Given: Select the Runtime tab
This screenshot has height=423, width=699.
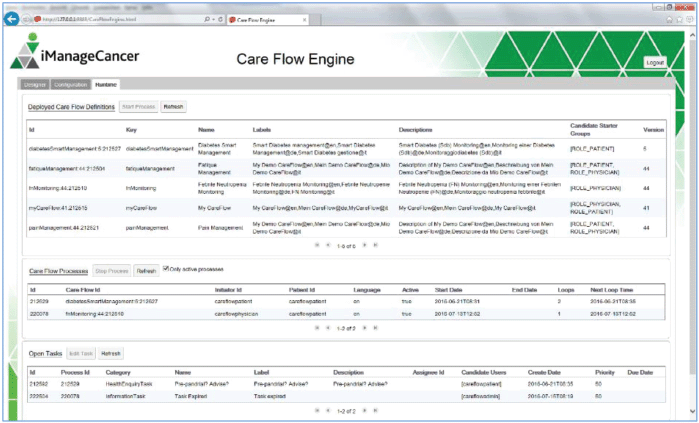Looking at the screenshot, I should (106, 85).
